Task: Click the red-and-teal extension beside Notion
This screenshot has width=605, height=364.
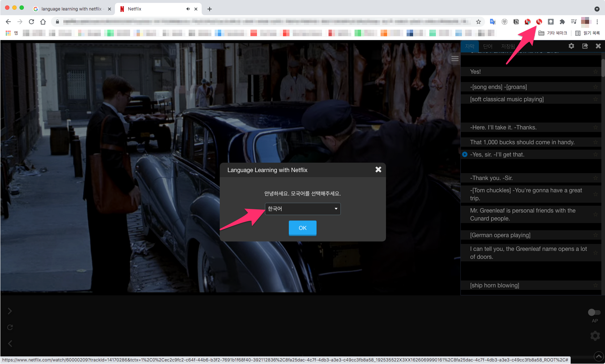Action: pyautogui.click(x=528, y=22)
